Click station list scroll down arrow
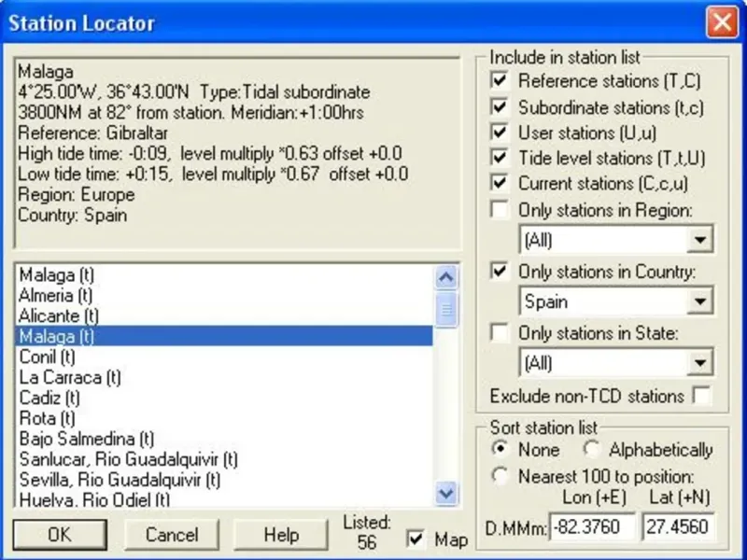This screenshot has height=560, width=747. coord(446,493)
